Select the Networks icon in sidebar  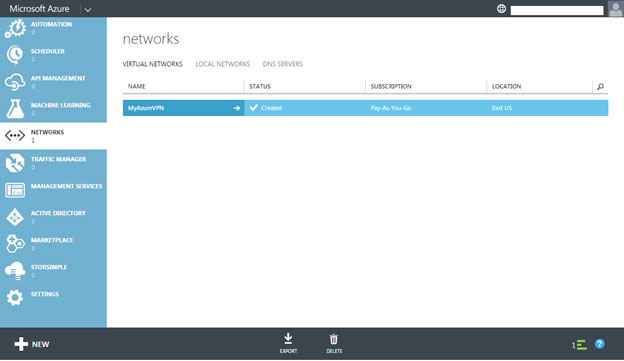coord(15,136)
